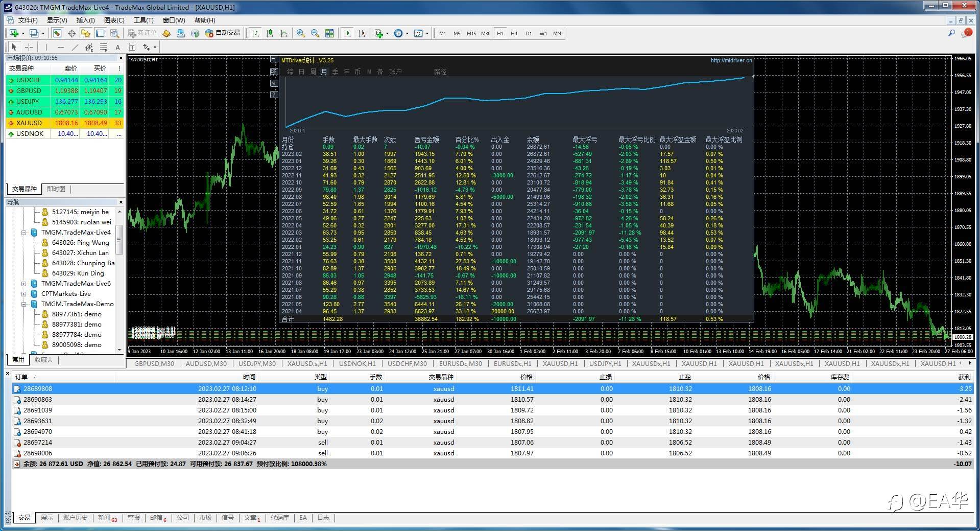Select the vertical line drawing tool

[x=46, y=47]
